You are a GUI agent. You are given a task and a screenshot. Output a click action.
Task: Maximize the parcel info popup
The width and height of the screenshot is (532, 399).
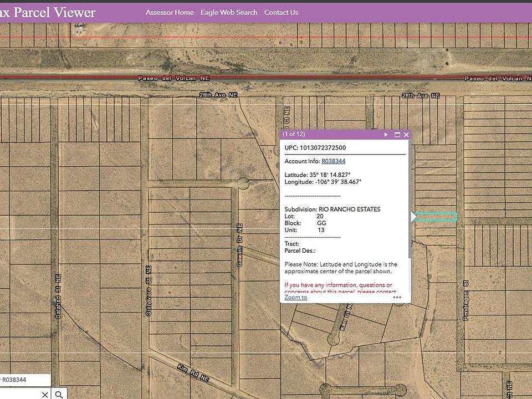pos(397,135)
